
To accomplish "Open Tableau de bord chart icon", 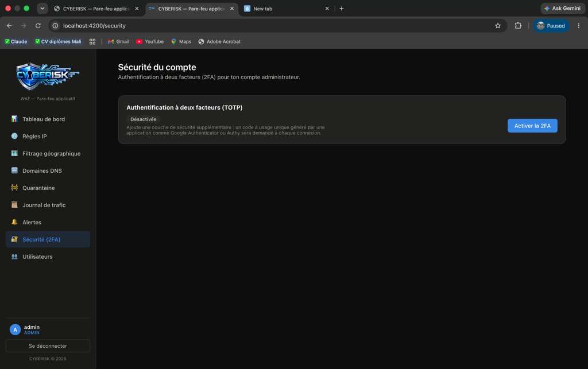I will pyautogui.click(x=14, y=119).
